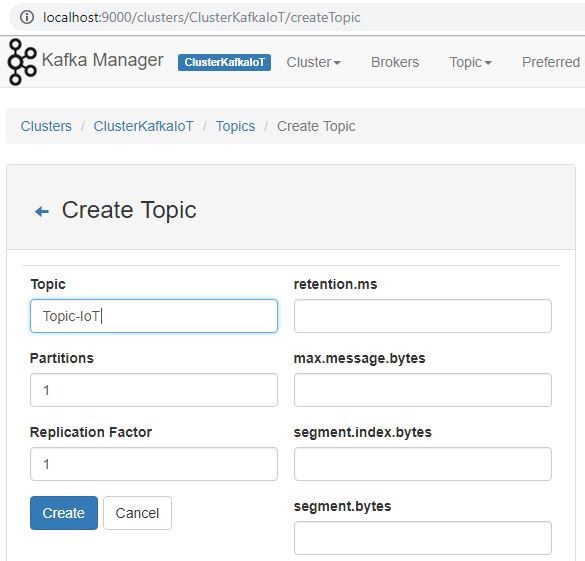Expand the Cluster dropdown menu
585x561 pixels.
313,62
